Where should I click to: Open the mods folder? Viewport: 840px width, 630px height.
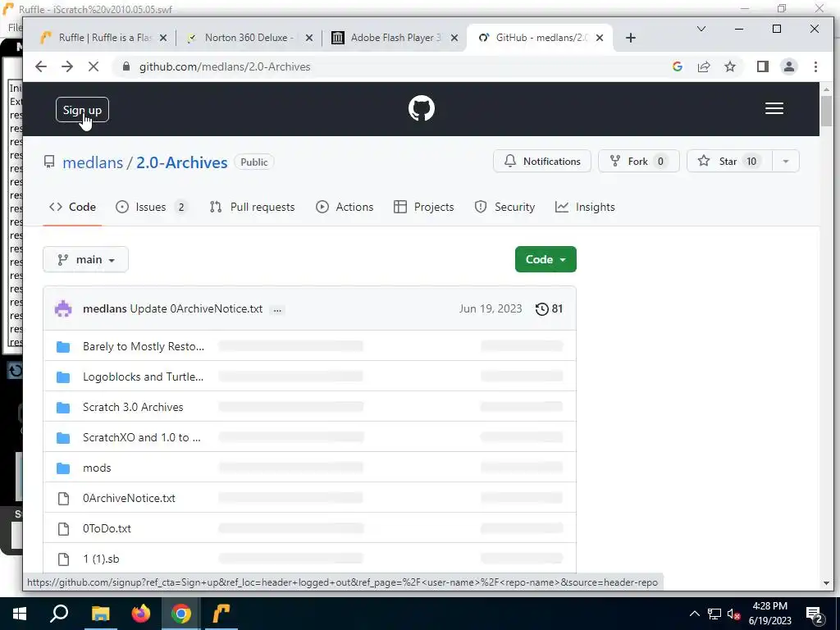pos(97,468)
